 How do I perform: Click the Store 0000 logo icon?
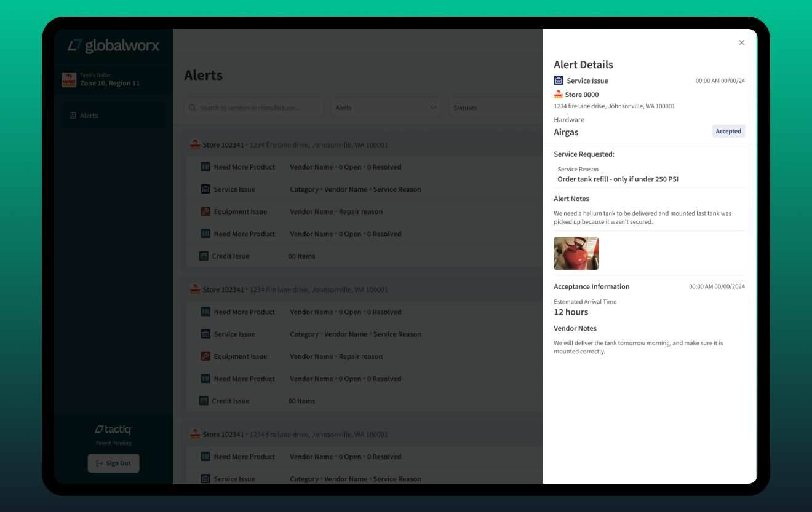click(x=559, y=95)
